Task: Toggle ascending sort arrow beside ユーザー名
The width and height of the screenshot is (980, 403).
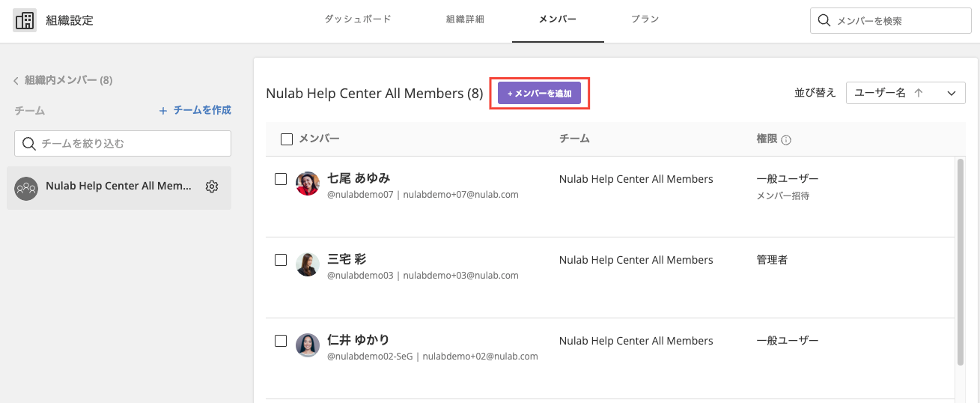Action: tap(919, 93)
